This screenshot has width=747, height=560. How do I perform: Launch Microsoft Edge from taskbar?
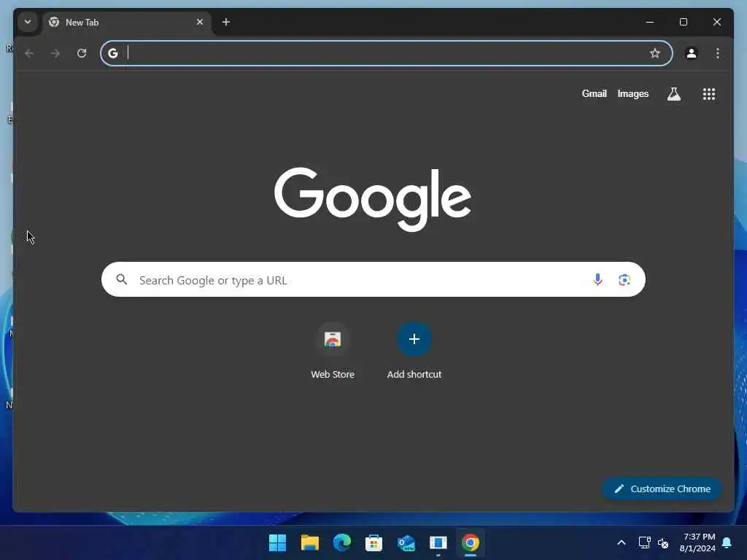point(341,542)
